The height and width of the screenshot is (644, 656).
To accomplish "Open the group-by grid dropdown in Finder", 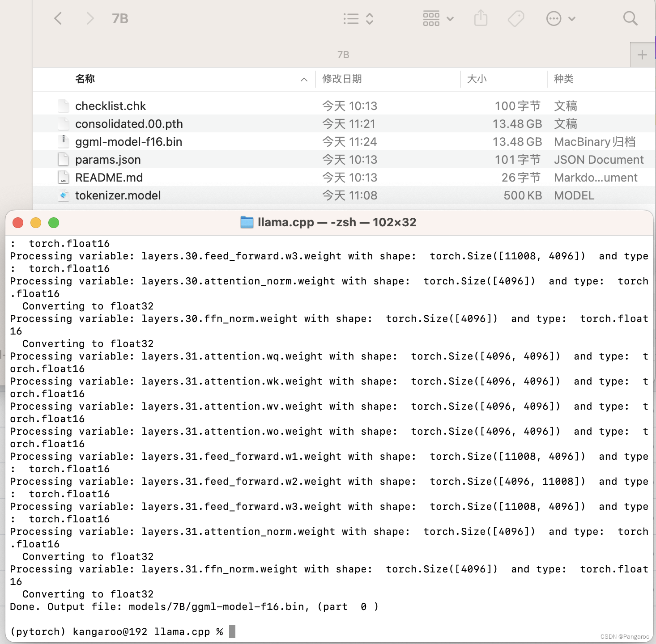I will click(439, 18).
